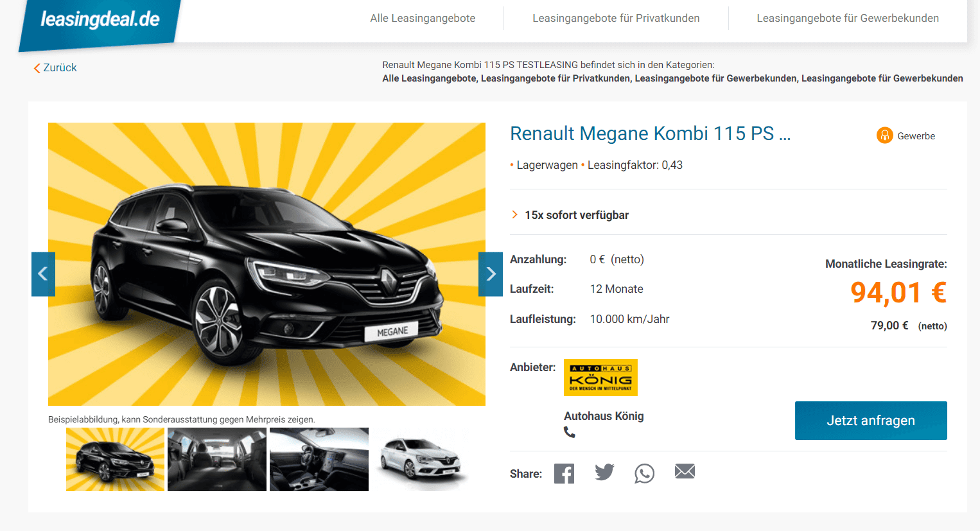This screenshot has width=980, height=531.
Task: Click the Jetzt anfragen button
Action: 871,421
